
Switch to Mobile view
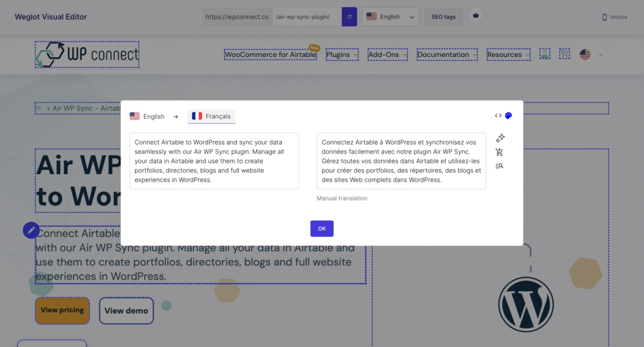pos(615,17)
